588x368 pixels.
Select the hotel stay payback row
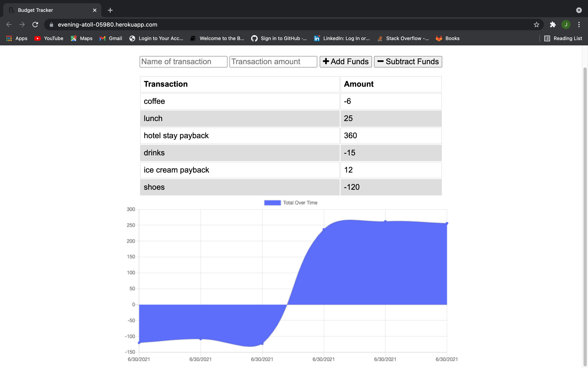(291, 136)
